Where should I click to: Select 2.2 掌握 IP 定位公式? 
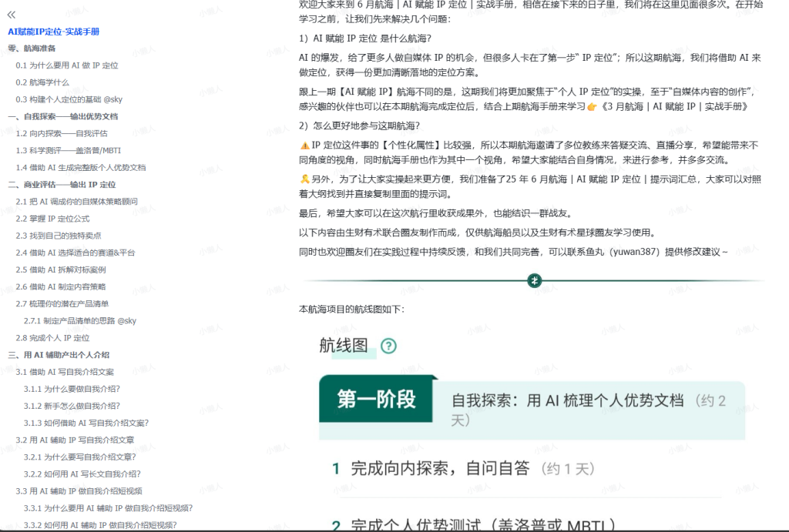tap(52, 219)
